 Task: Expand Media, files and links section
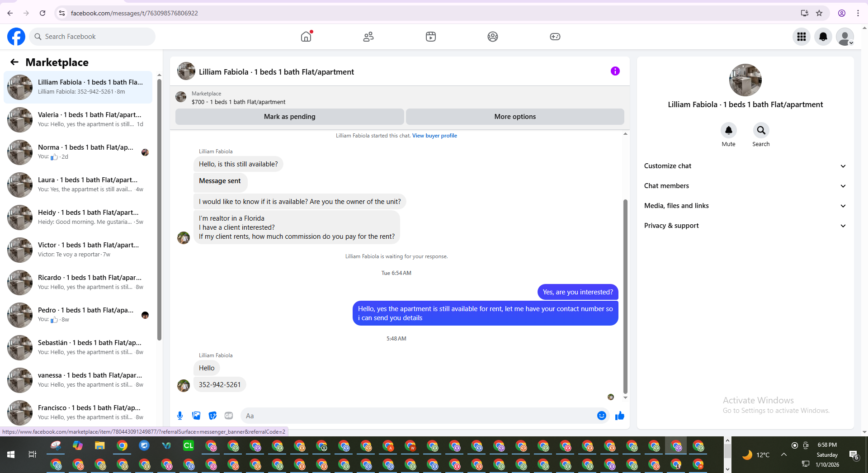click(x=745, y=206)
